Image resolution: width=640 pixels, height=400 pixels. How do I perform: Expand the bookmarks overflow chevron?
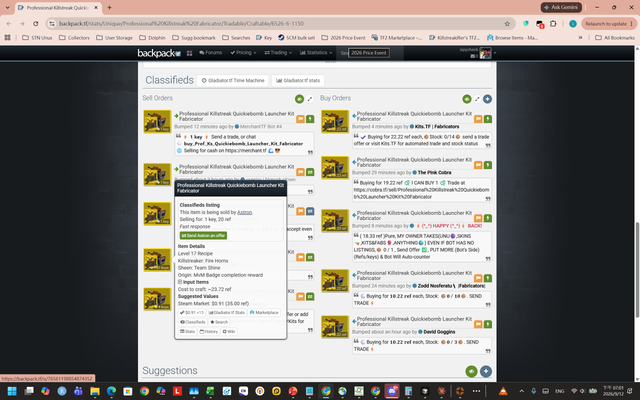(580, 38)
